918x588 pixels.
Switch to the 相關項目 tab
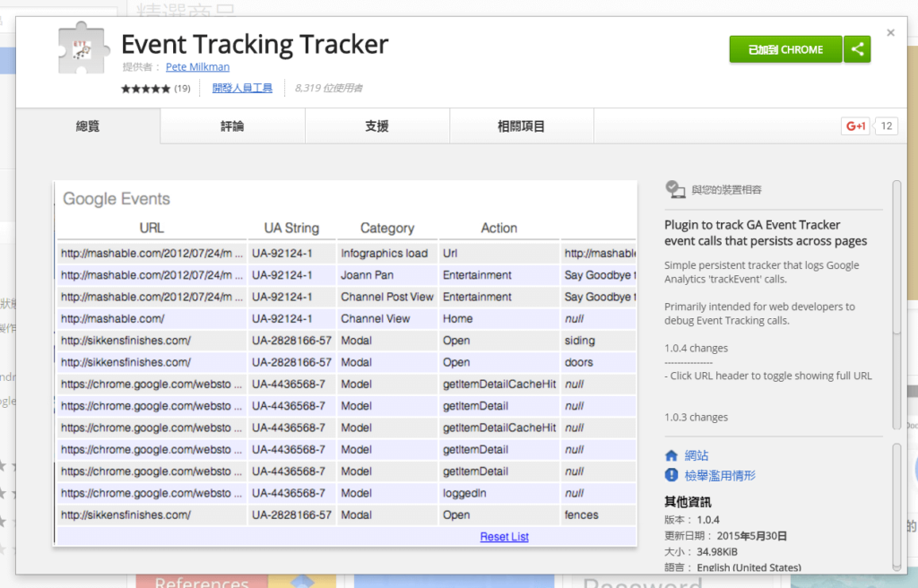pos(521,125)
